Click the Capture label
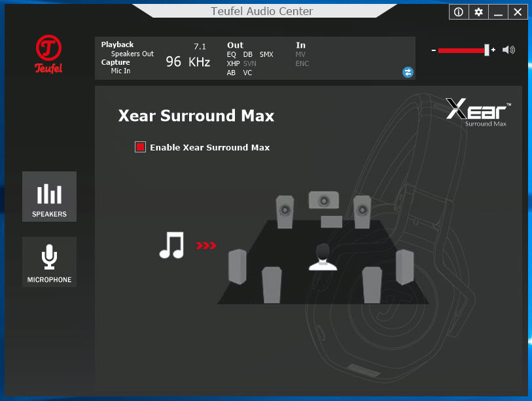 point(115,62)
